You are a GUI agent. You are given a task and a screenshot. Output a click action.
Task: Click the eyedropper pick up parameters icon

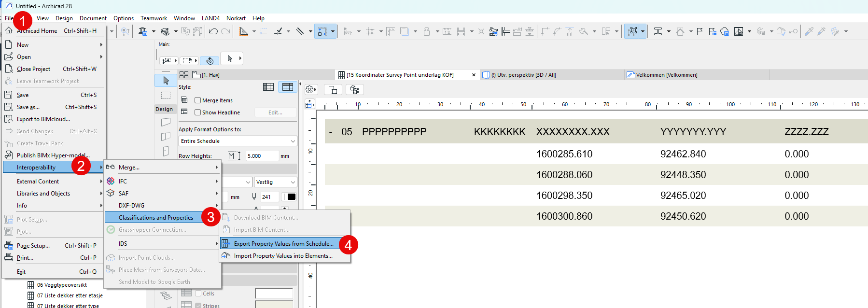point(809,31)
